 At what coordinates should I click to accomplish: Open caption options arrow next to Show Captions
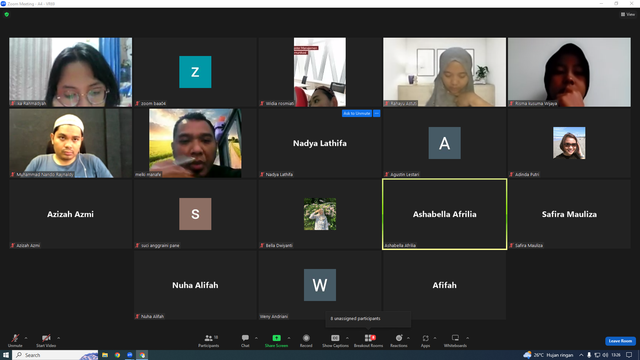(x=347, y=338)
